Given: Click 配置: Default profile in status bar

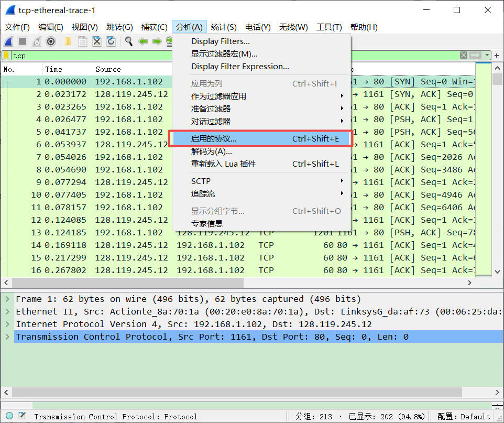Looking at the screenshot, I should [464, 416].
